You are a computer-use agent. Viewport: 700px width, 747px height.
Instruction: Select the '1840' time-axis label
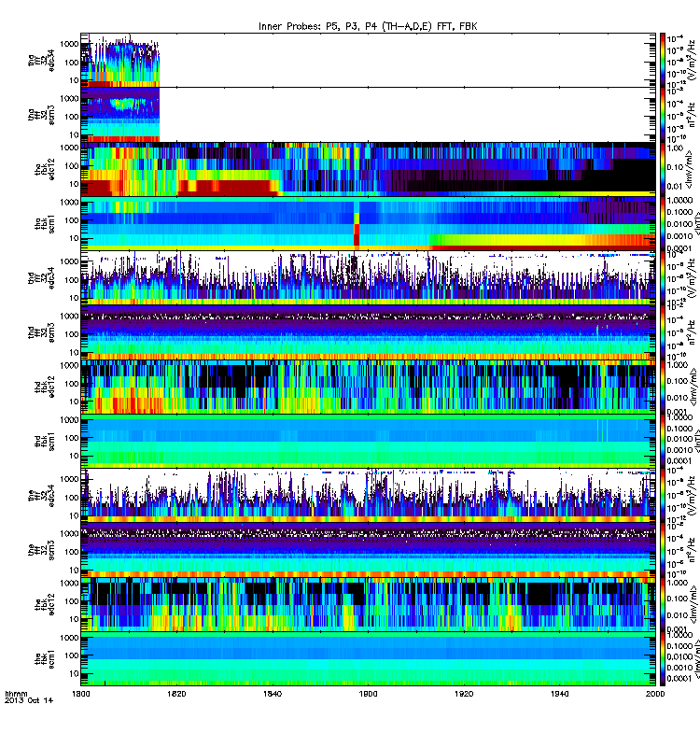tap(273, 694)
